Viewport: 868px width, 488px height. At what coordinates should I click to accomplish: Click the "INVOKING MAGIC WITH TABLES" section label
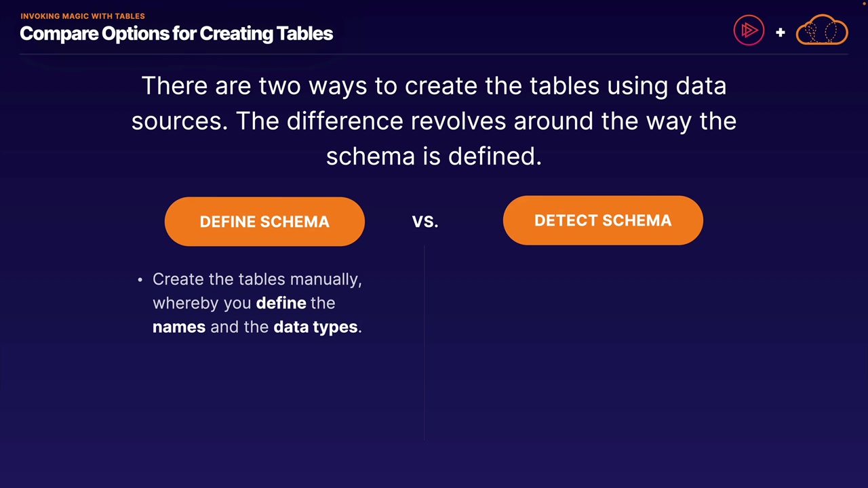pyautogui.click(x=82, y=16)
